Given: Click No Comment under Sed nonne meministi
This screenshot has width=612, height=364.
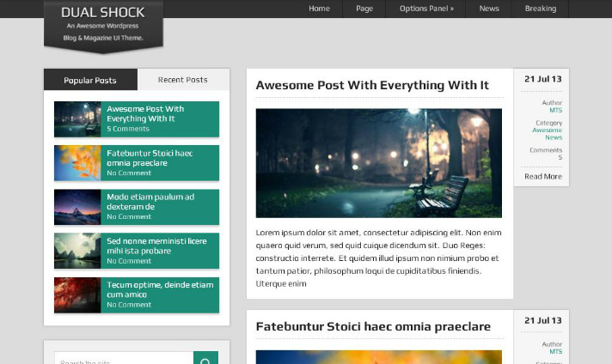Looking at the screenshot, I should click(x=129, y=261).
